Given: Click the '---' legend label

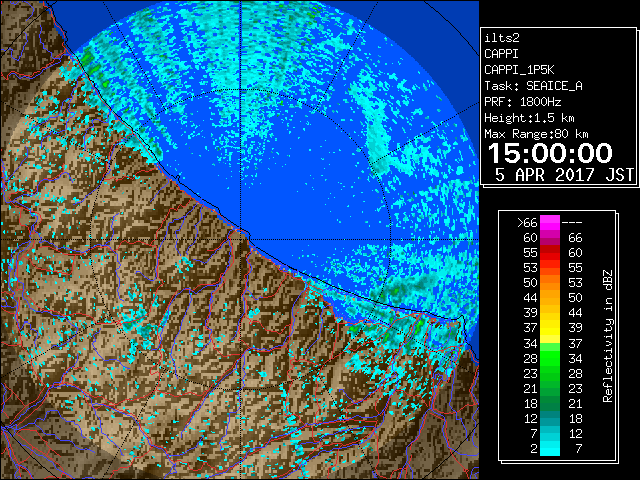Looking at the screenshot, I should (572, 223).
